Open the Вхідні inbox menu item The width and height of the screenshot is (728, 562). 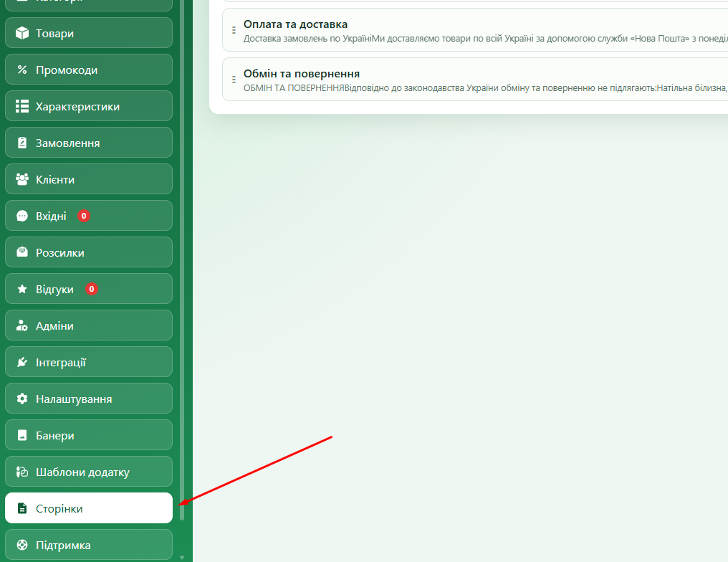(89, 216)
